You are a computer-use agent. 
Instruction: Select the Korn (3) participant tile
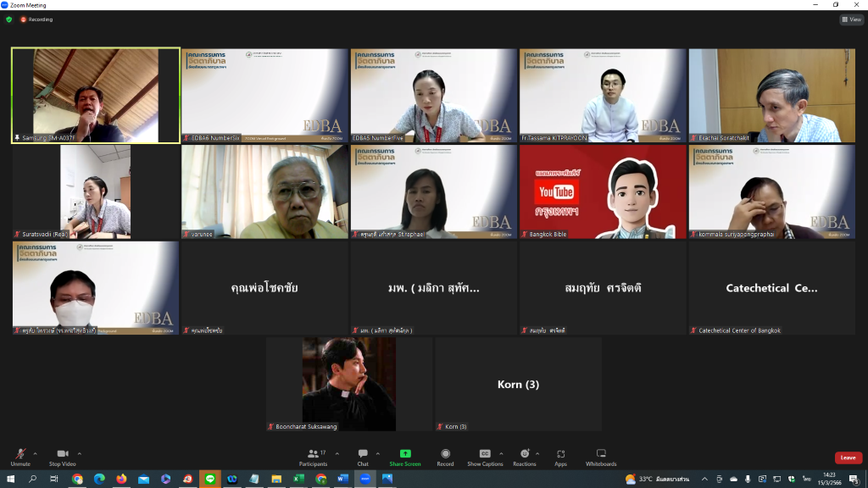[x=518, y=384]
